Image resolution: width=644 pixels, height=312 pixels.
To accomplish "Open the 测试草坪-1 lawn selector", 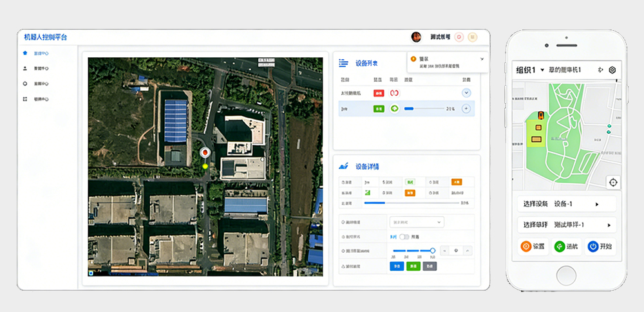I will [566, 225].
